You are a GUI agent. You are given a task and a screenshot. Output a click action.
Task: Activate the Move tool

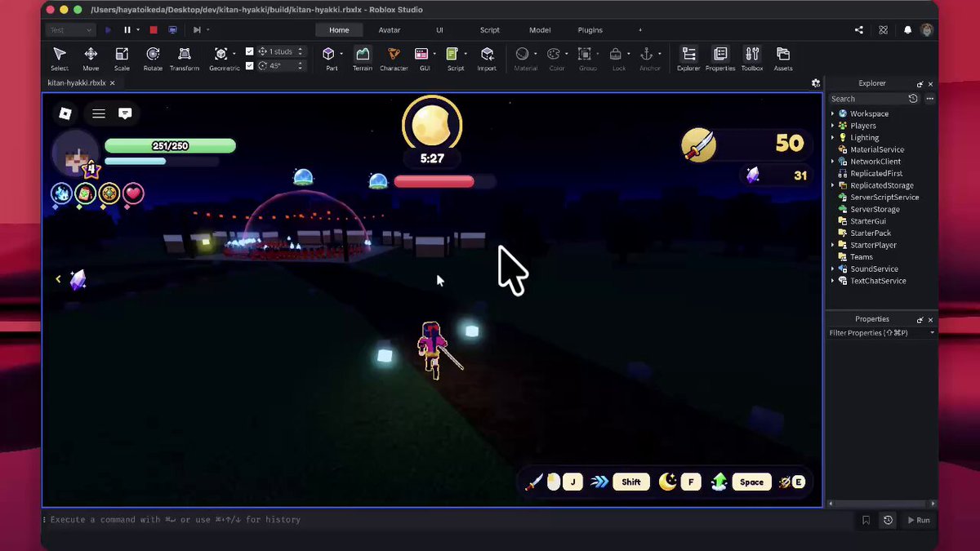pyautogui.click(x=91, y=58)
